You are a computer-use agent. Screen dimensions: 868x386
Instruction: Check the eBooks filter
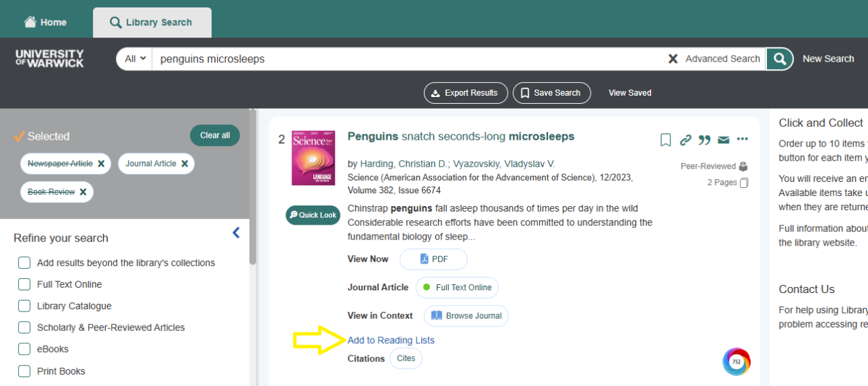click(x=24, y=349)
